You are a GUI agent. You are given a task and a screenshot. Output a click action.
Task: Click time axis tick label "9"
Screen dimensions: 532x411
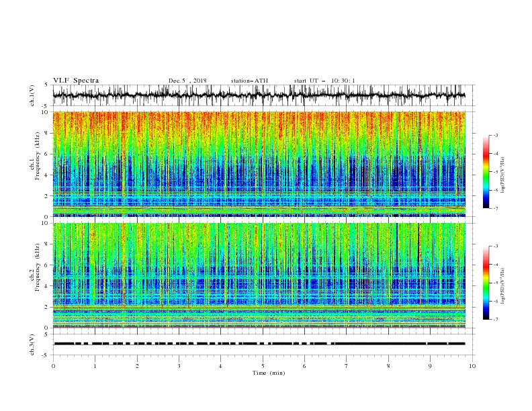pos(430,366)
